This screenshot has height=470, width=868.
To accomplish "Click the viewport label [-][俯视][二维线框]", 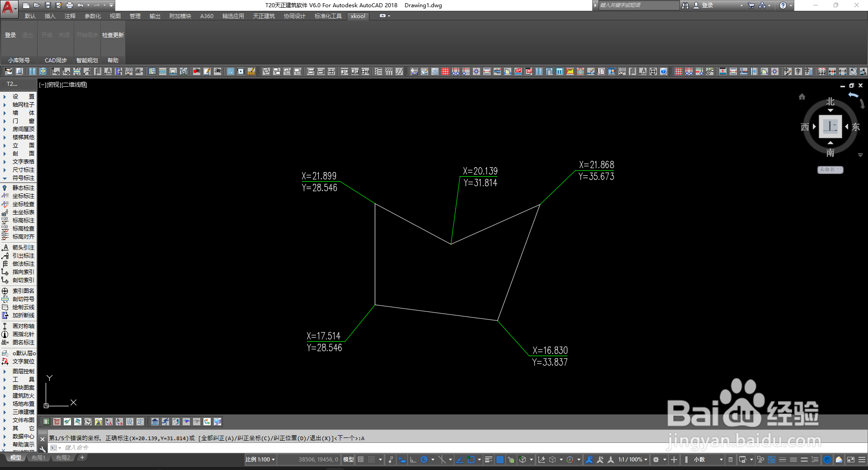I will point(63,85).
